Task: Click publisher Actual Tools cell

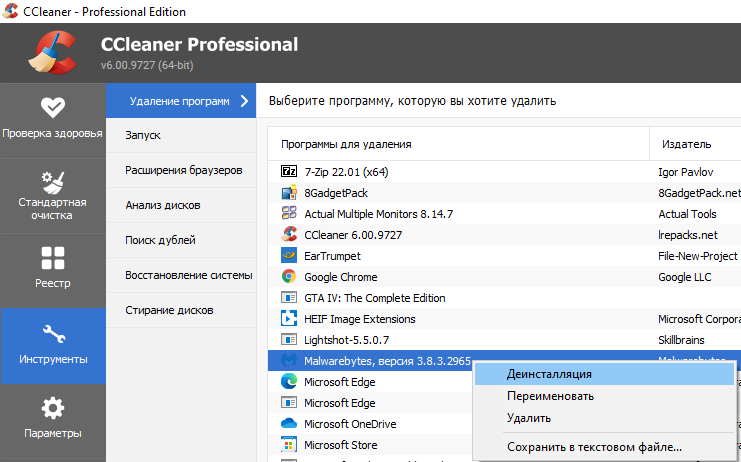Action: click(x=687, y=214)
